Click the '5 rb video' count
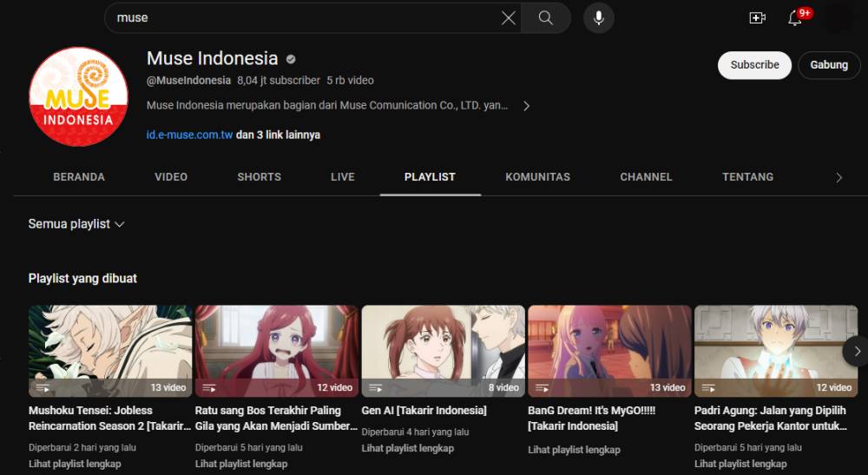Screen dimensions: 868x475 pos(350,81)
